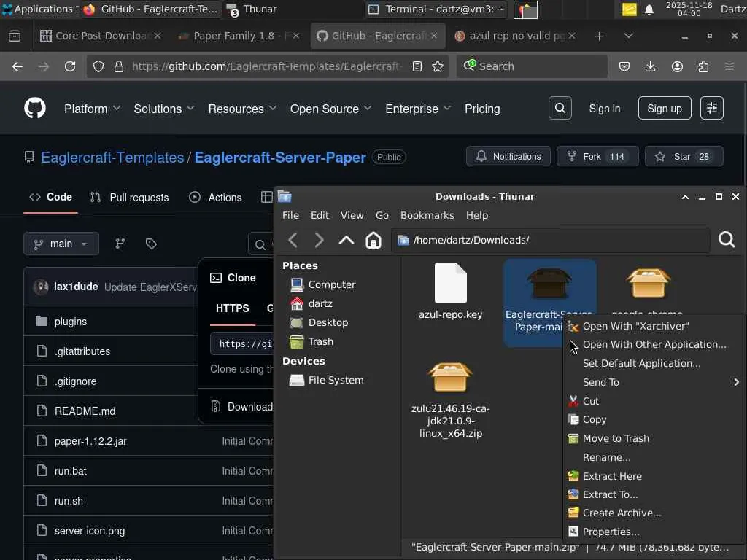Open parent folder in Thunar
The height and width of the screenshot is (560, 747).
tap(347, 240)
